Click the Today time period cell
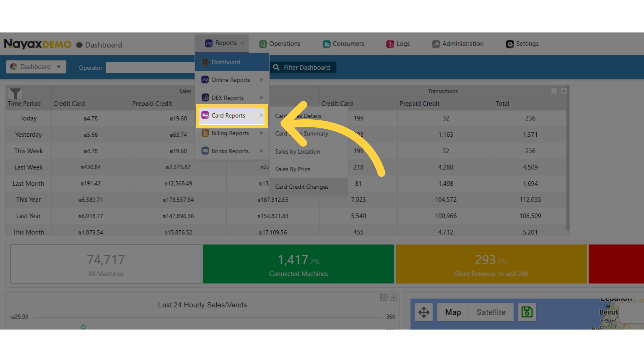Viewport: 644px width, 362px height. tap(29, 118)
